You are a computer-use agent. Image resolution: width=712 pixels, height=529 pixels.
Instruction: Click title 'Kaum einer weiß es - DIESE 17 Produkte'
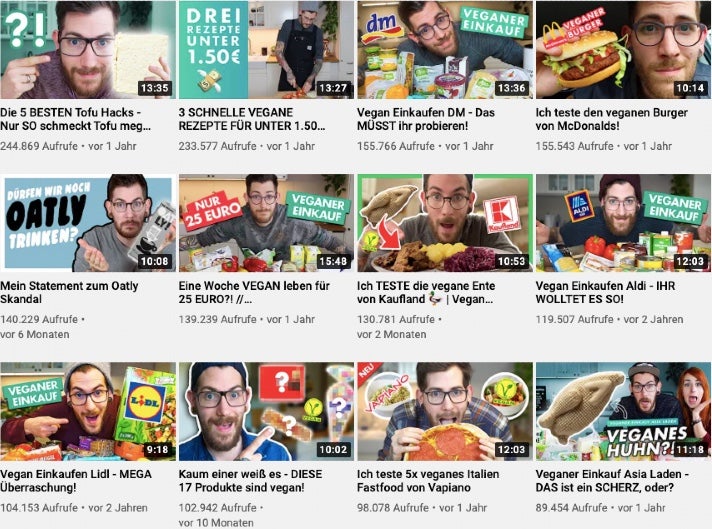(x=250, y=481)
